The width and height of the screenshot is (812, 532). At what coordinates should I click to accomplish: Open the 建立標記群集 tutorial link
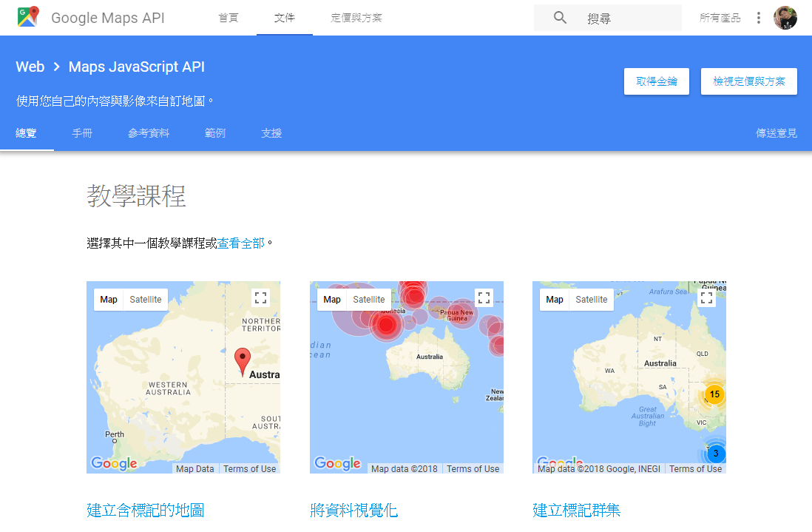[x=576, y=511]
